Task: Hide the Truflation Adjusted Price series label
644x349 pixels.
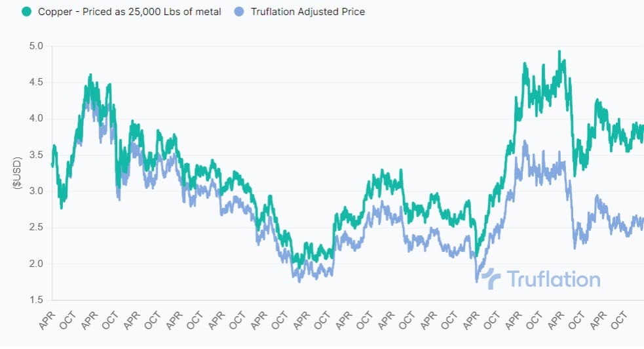Action: (x=308, y=11)
